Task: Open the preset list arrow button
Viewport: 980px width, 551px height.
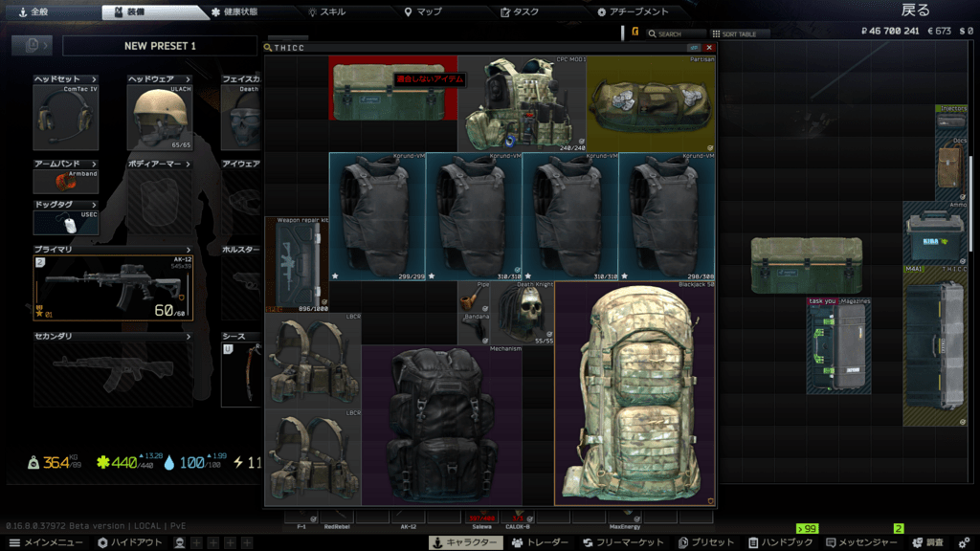Action: [32, 45]
